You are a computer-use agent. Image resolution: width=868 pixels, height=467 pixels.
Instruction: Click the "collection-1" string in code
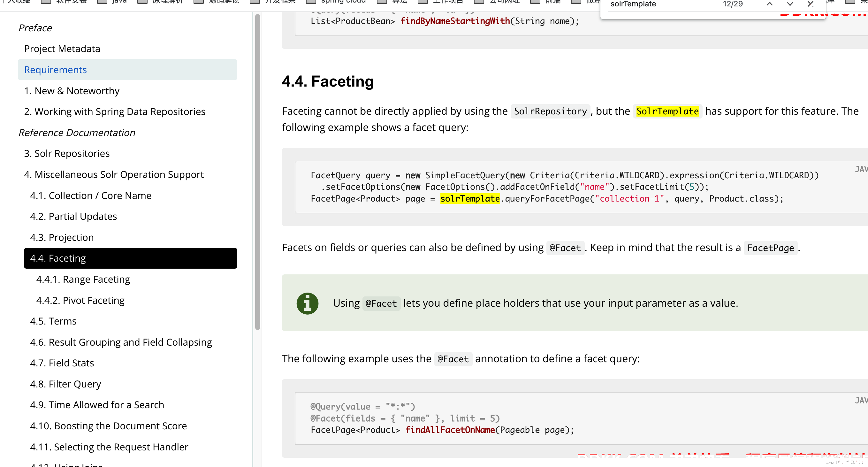[x=629, y=199]
